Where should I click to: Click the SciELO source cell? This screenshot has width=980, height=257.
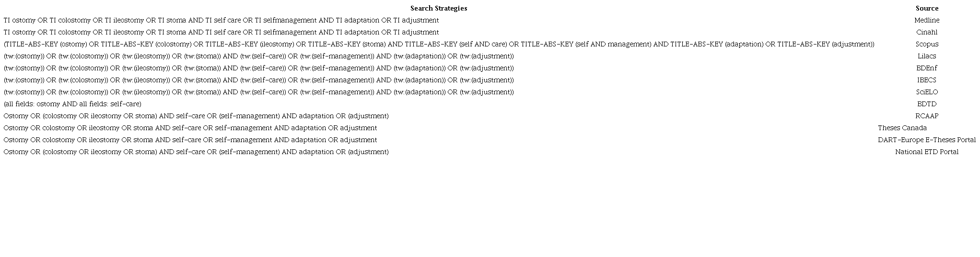click(926, 92)
